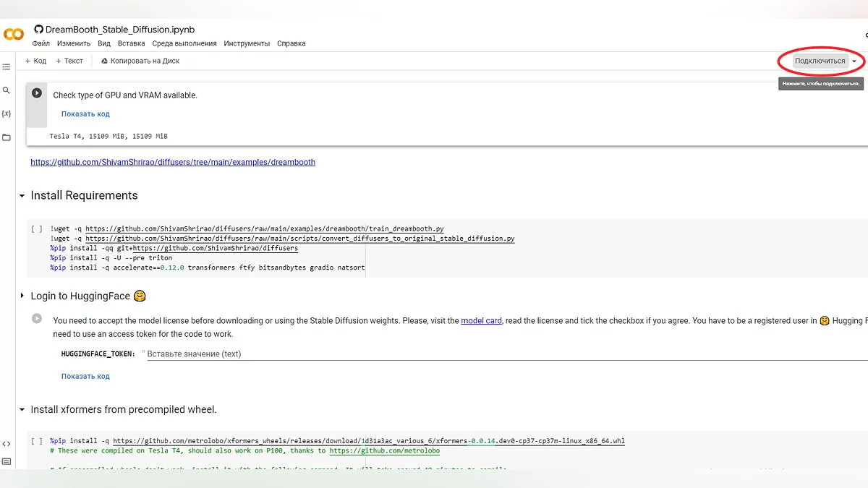Image resolution: width=868 pixels, height=488 pixels.
Task: Open the ShivamShrirao dreambooth GitHub link
Action: click(173, 163)
